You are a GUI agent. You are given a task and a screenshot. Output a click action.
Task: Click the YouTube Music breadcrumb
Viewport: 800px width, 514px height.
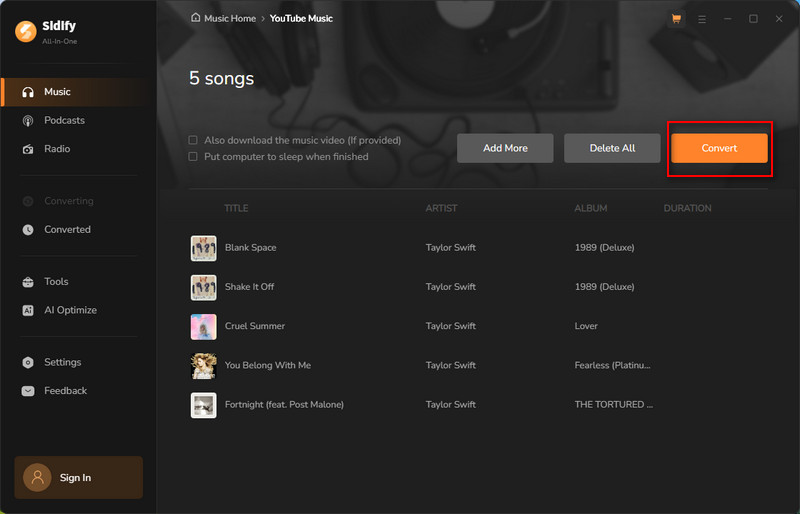301,18
